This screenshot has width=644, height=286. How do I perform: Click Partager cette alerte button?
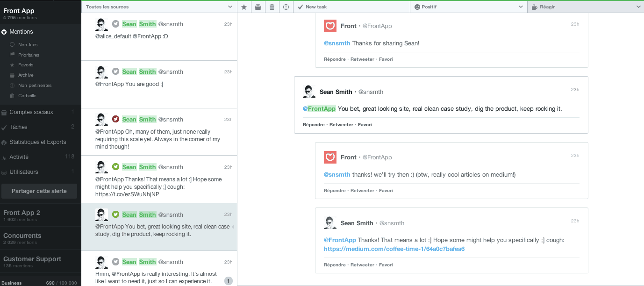39,191
